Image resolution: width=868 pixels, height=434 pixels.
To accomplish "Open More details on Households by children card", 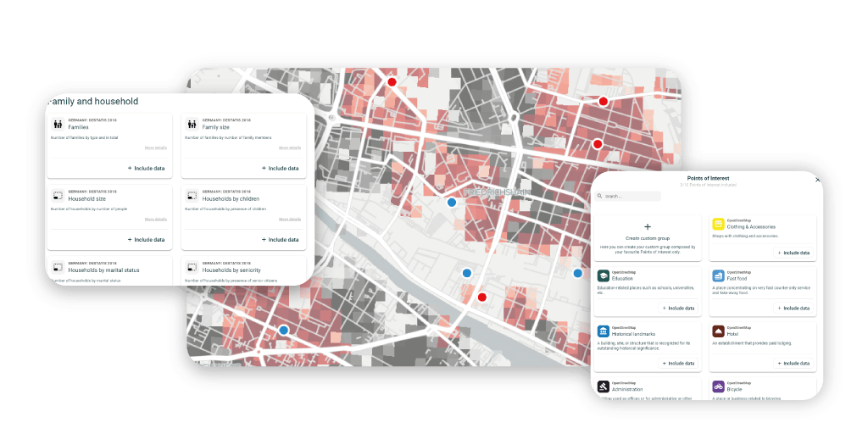I will (x=290, y=220).
